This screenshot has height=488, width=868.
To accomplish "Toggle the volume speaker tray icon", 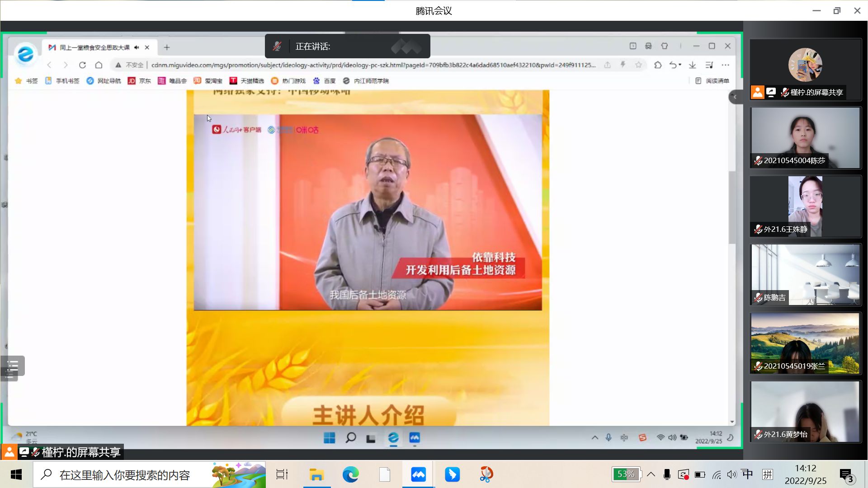I will click(x=732, y=474).
